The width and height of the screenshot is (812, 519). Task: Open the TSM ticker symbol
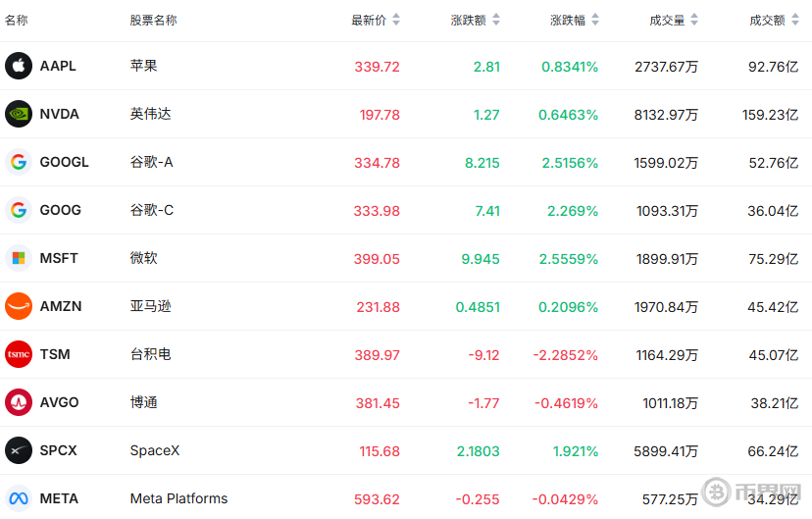pyautogui.click(x=55, y=354)
